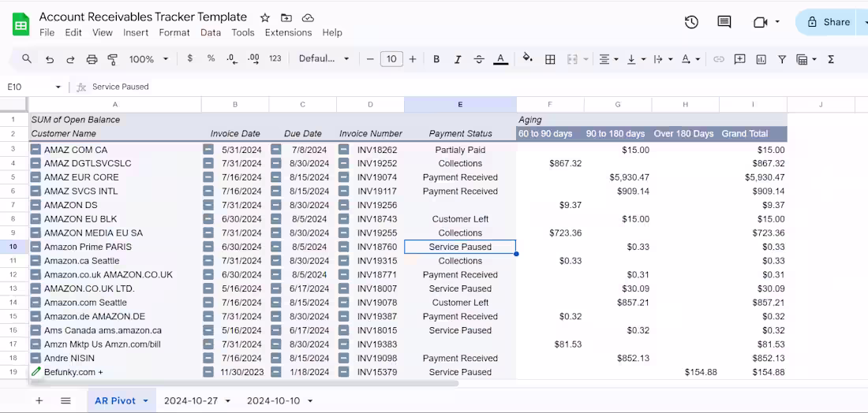Apply italic formatting

457,59
